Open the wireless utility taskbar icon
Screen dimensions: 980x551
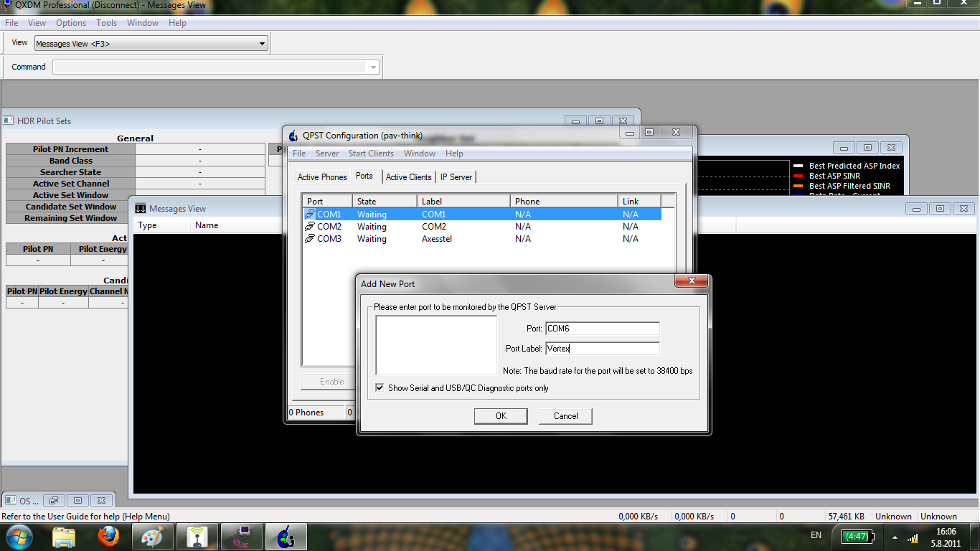(x=197, y=537)
